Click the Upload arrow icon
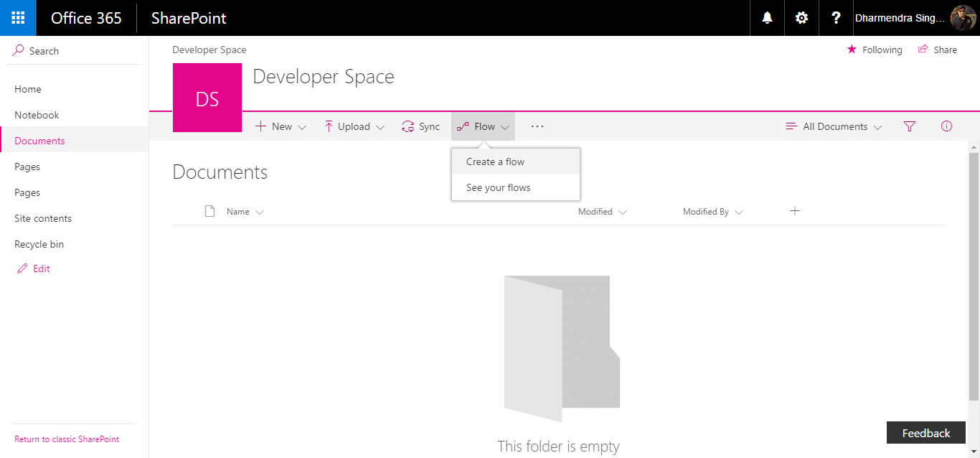The width and height of the screenshot is (980, 458). click(x=329, y=126)
